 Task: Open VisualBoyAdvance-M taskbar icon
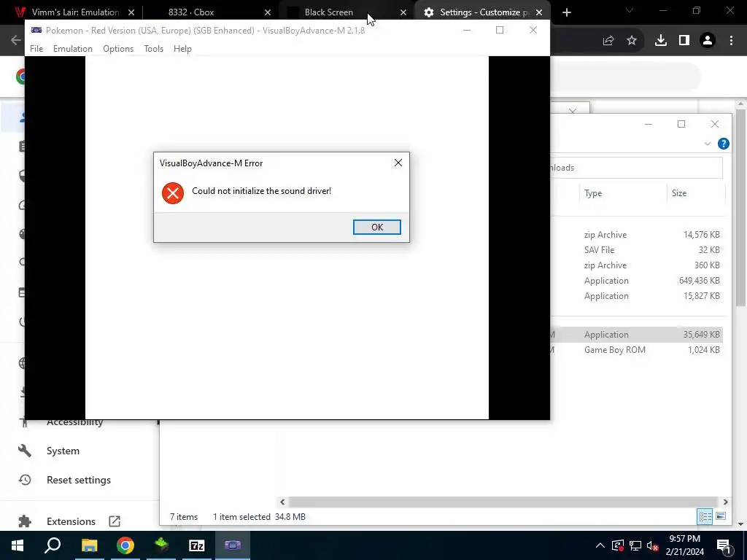233,545
